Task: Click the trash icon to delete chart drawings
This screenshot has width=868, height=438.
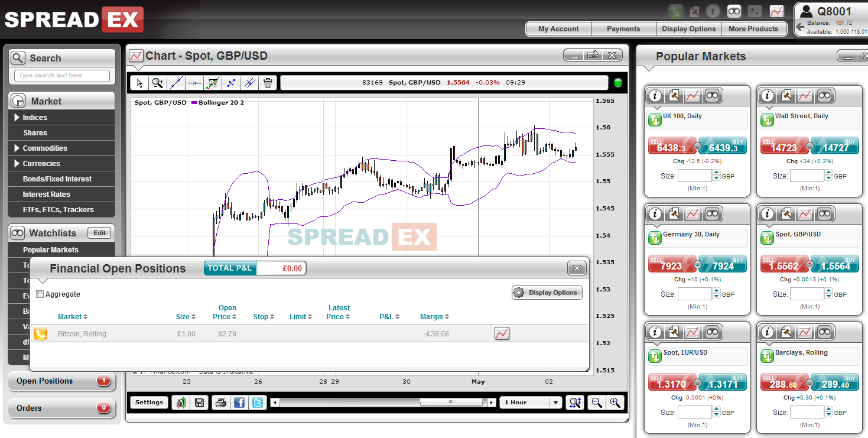Action: pyautogui.click(x=268, y=83)
